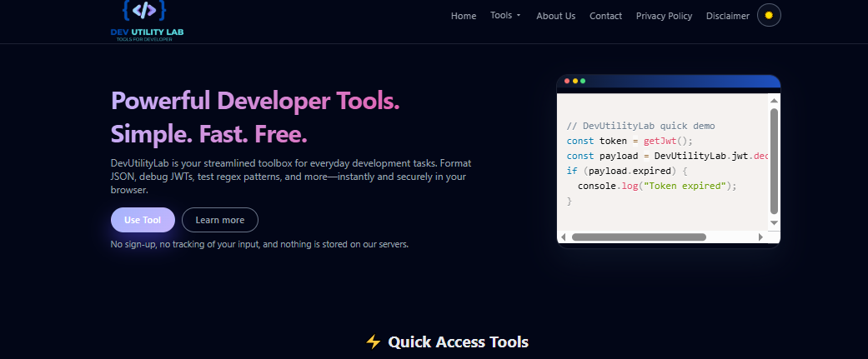Screen dimensions: 868x359
Task: Open the Disclaimer link
Action: click(x=727, y=16)
